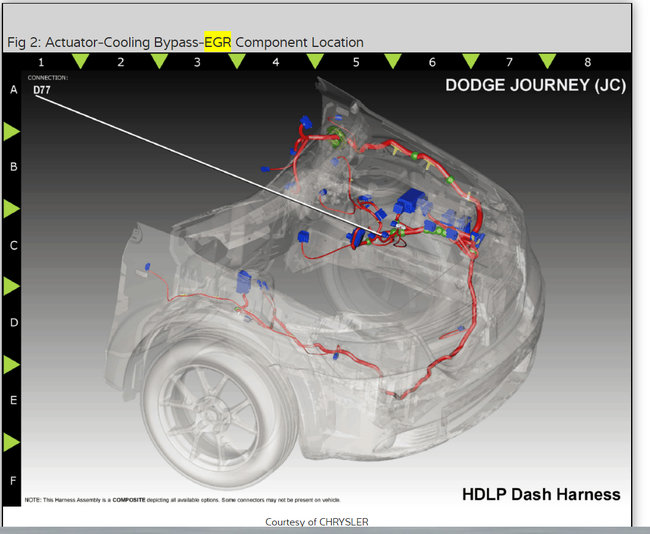This screenshot has width=650, height=534.
Task: Click grid column label '1'
Action: tap(41, 62)
